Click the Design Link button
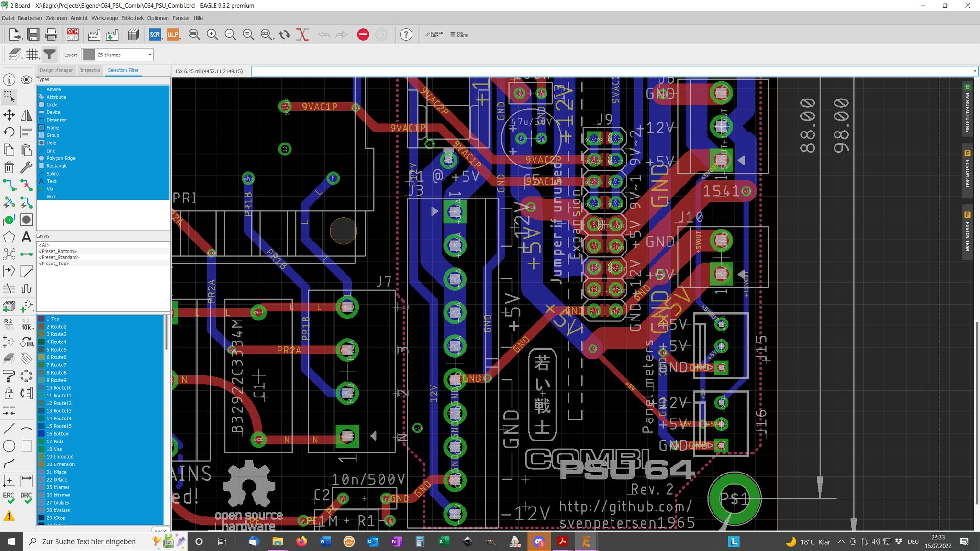The height and width of the screenshot is (551, 980). coord(434,34)
